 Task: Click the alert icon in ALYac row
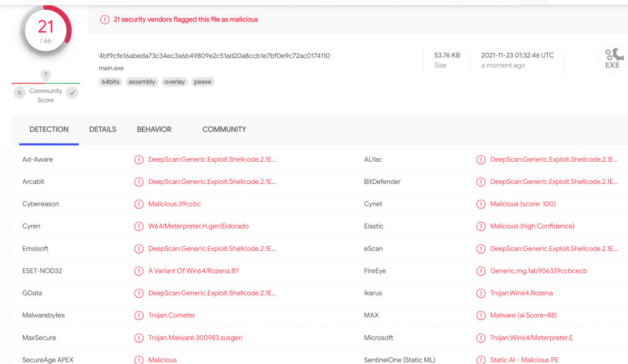coord(481,159)
